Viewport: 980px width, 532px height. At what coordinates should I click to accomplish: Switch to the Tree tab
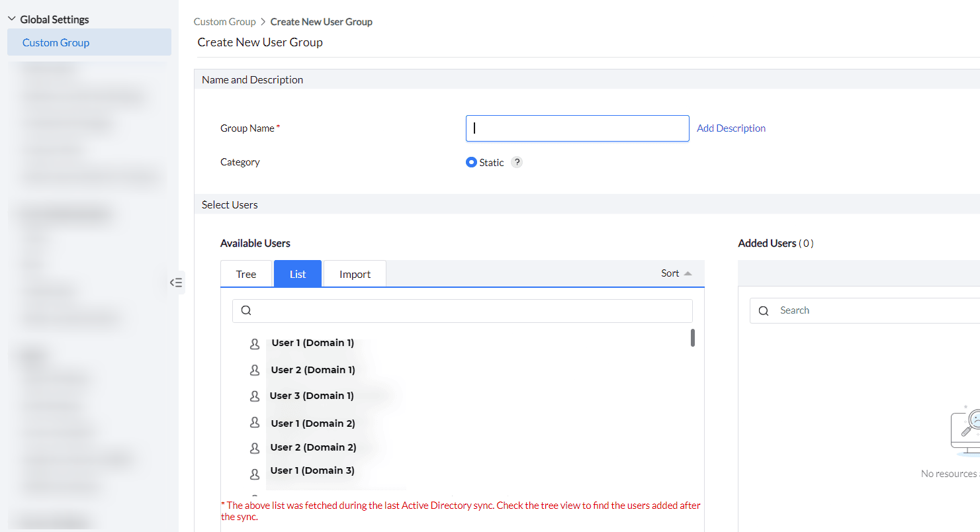tap(246, 274)
